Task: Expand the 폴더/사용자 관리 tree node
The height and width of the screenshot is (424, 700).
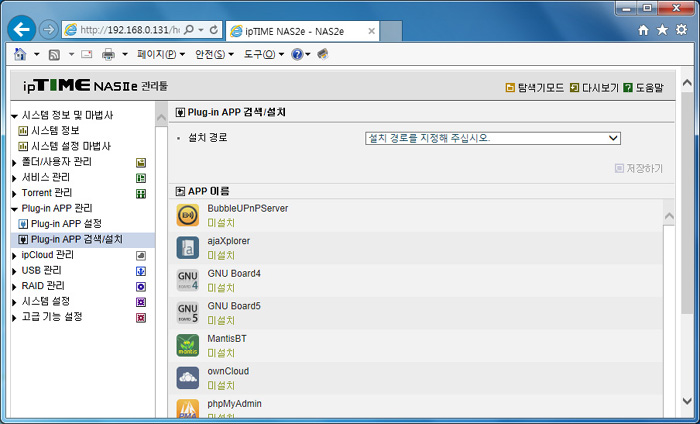Action: tap(14, 163)
